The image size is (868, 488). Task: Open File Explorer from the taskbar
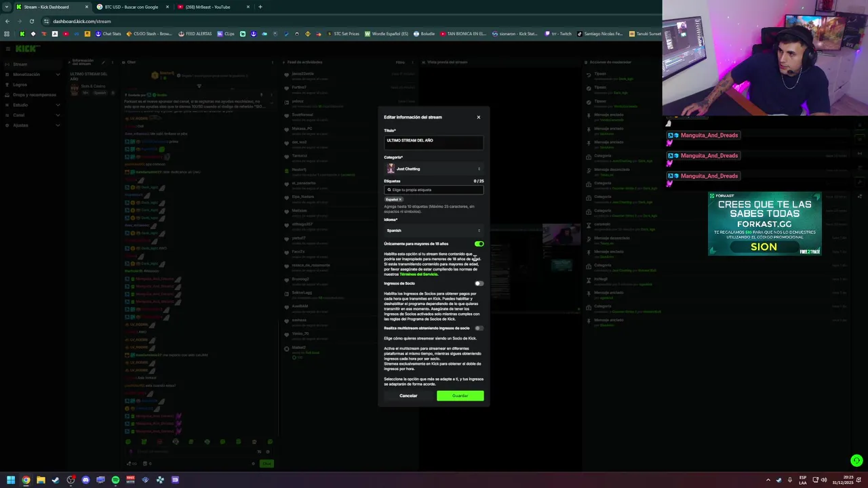[x=41, y=480]
